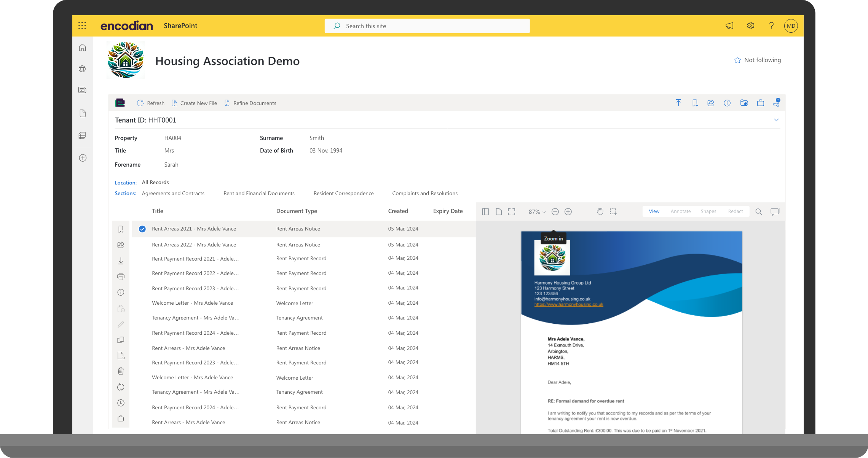Activate the marquee zoom selection tool
This screenshot has width=868, height=458.
(613, 212)
